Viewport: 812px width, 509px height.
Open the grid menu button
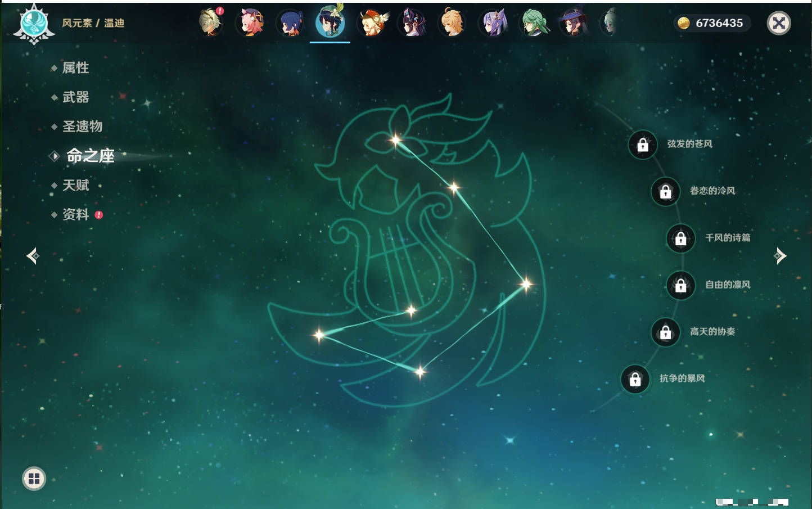click(34, 479)
